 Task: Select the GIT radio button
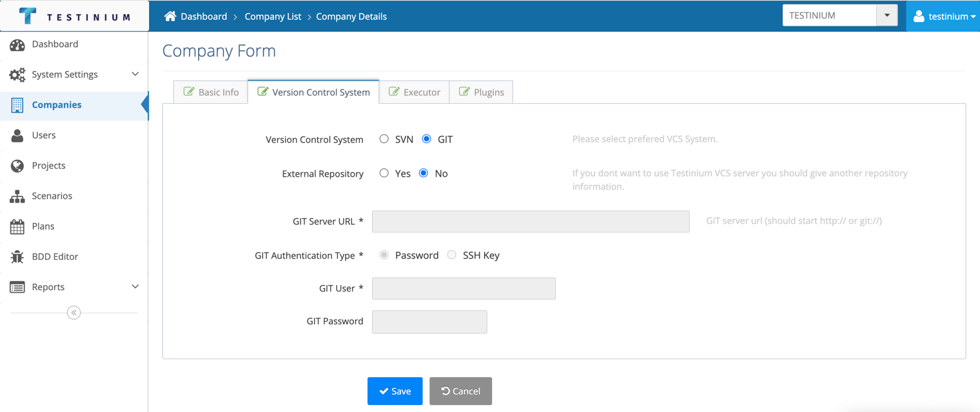pos(427,139)
